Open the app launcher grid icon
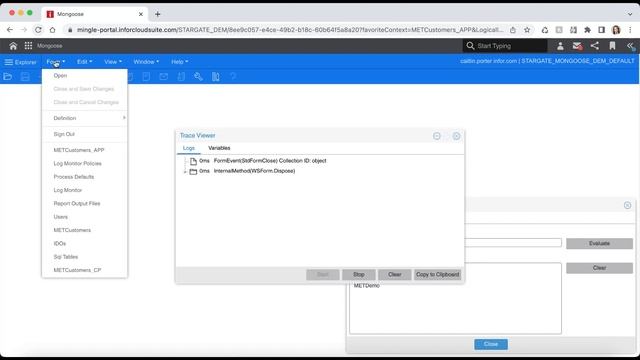The height and width of the screenshot is (360, 640). pyautogui.click(x=28, y=46)
